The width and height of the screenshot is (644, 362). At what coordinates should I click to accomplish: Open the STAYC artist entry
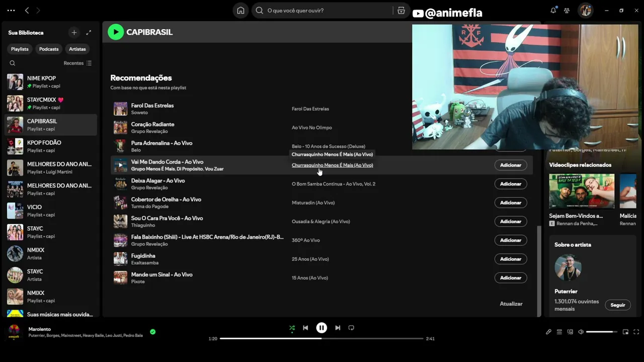click(51, 275)
